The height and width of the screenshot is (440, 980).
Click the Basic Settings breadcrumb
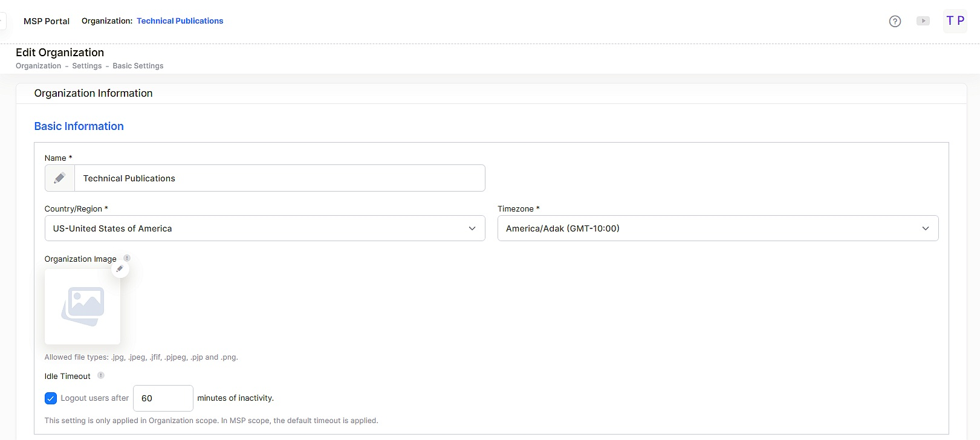tap(138, 66)
